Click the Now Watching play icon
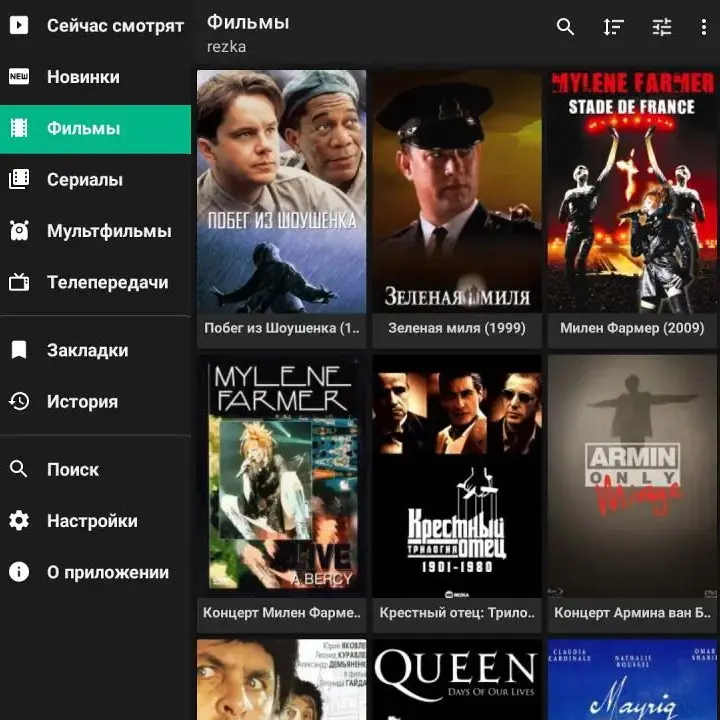This screenshot has height=720, width=720. tap(19, 25)
